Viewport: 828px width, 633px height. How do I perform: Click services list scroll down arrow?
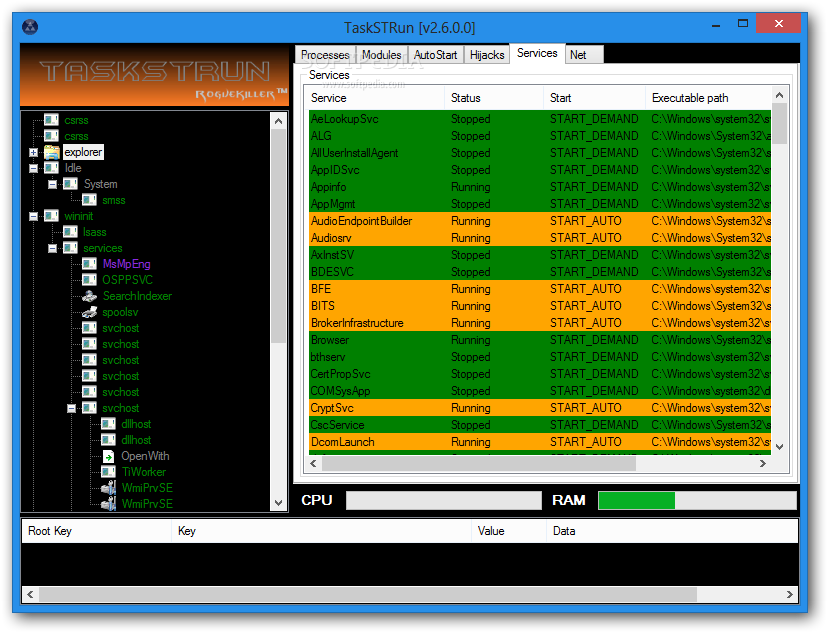pyautogui.click(x=779, y=447)
